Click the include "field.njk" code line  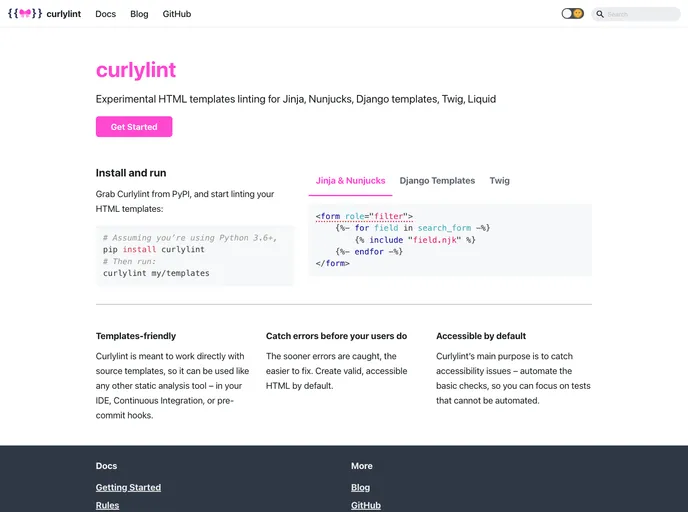(415, 240)
